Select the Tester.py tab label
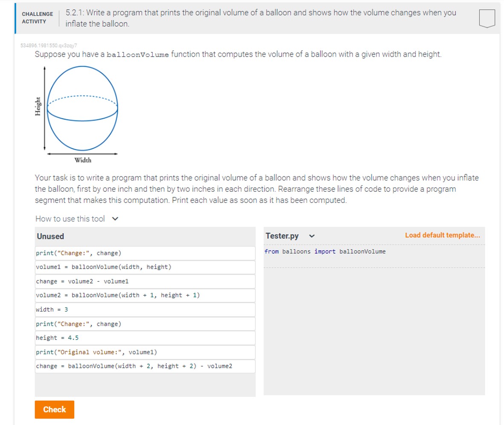This screenshot has height=425, width=504. [x=282, y=235]
